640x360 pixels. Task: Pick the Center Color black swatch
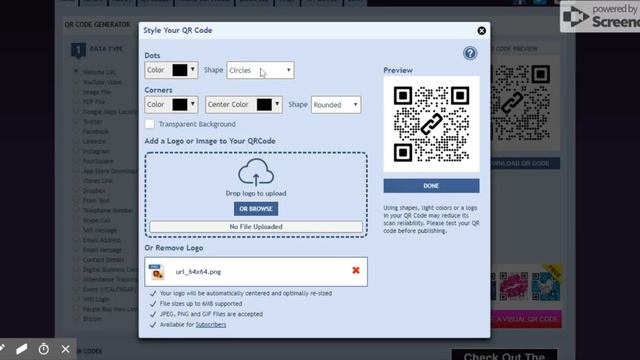click(264, 105)
